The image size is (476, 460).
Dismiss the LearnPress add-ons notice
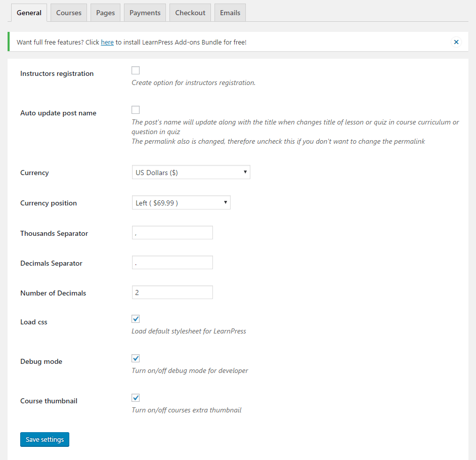click(456, 42)
